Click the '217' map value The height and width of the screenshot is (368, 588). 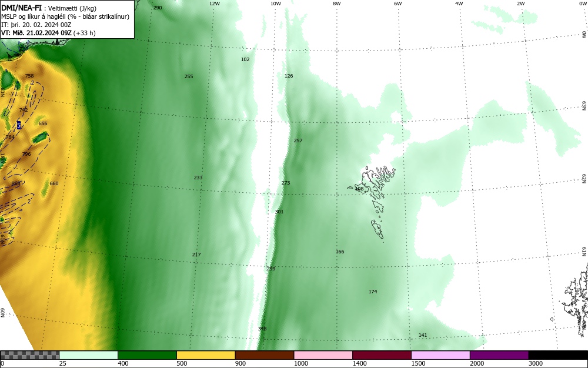[196, 255]
